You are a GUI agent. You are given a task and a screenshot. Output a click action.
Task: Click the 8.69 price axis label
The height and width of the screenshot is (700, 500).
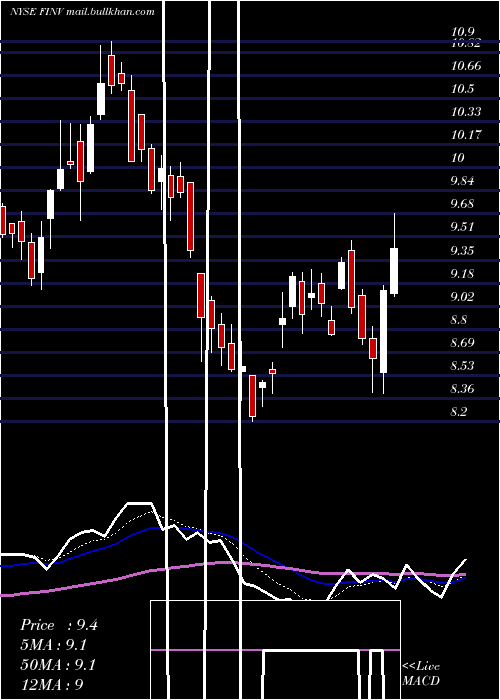pos(462,343)
